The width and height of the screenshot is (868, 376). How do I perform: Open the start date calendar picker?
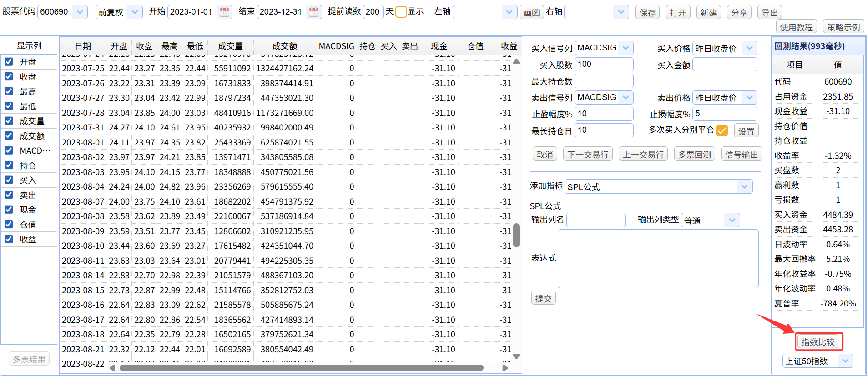224,12
